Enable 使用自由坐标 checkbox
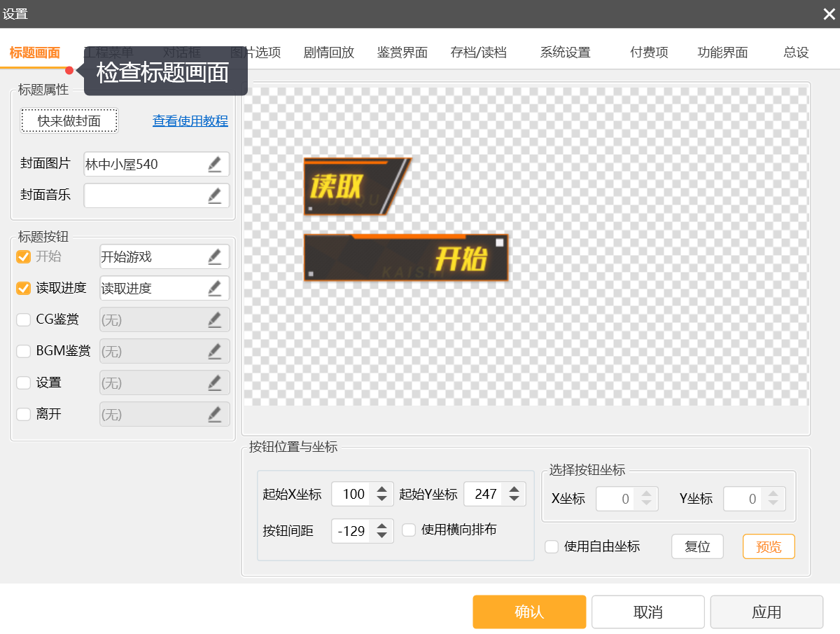The width and height of the screenshot is (840, 634). 552,547
